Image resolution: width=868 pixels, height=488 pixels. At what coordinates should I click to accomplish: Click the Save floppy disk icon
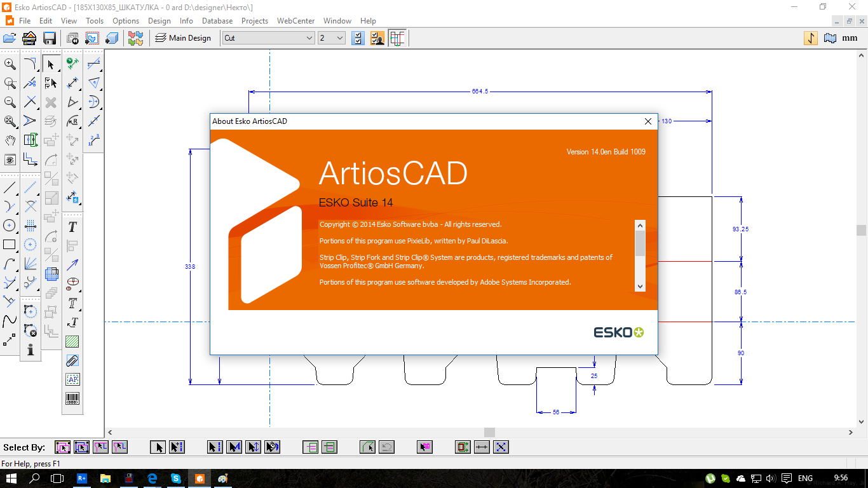[x=50, y=38]
